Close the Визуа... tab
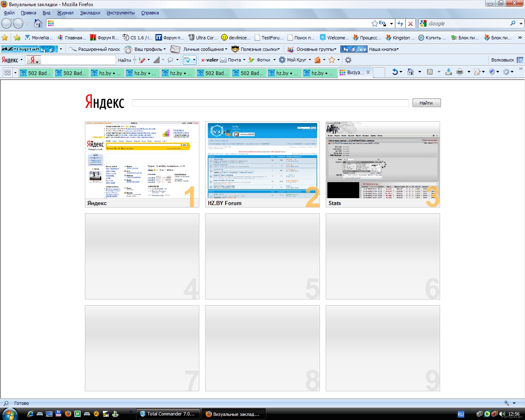The height and width of the screenshot is (420, 525). pos(368,72)
